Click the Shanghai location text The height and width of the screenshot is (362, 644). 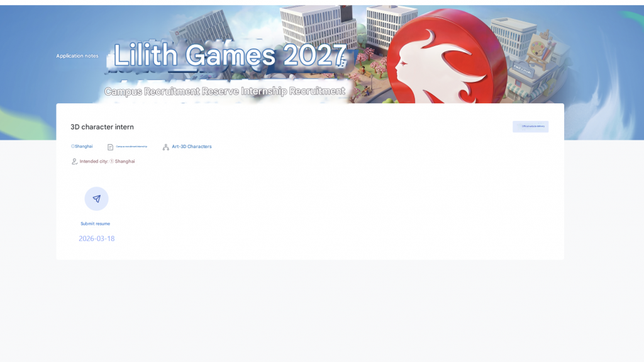(x=84, y=146)
